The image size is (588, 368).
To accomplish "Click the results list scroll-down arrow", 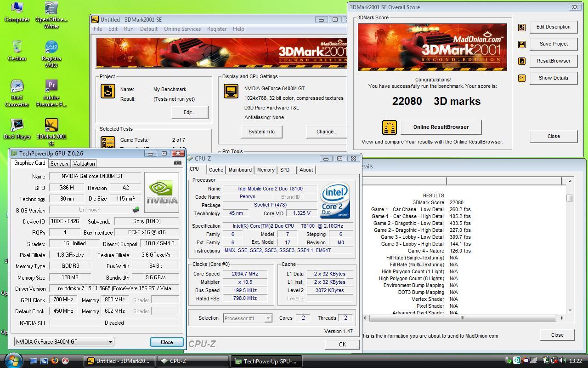I will (570, 310).
